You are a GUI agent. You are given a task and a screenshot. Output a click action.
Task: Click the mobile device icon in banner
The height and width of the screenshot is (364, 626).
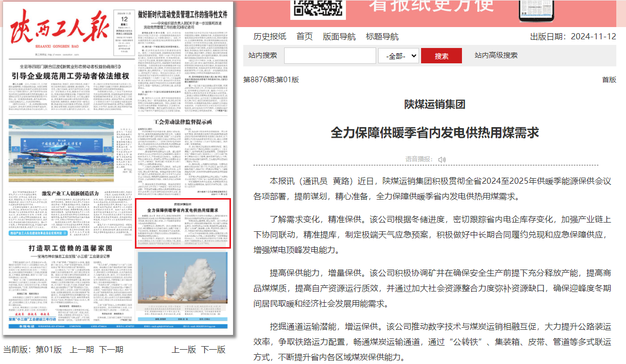[x=536, y=10]
